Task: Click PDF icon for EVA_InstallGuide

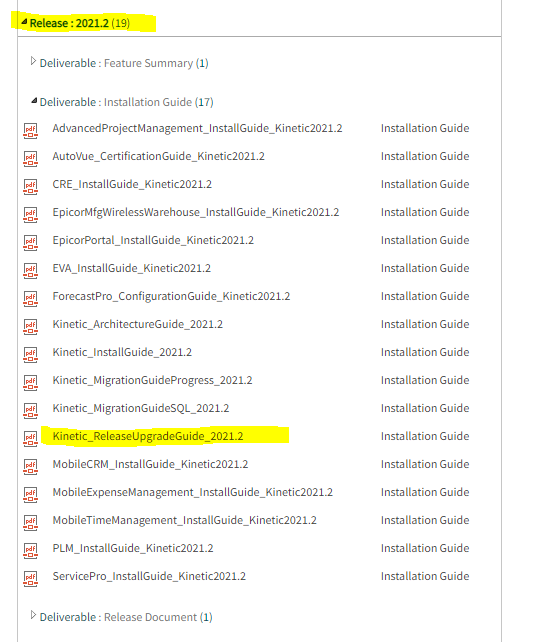Action: tap(30, 270)
